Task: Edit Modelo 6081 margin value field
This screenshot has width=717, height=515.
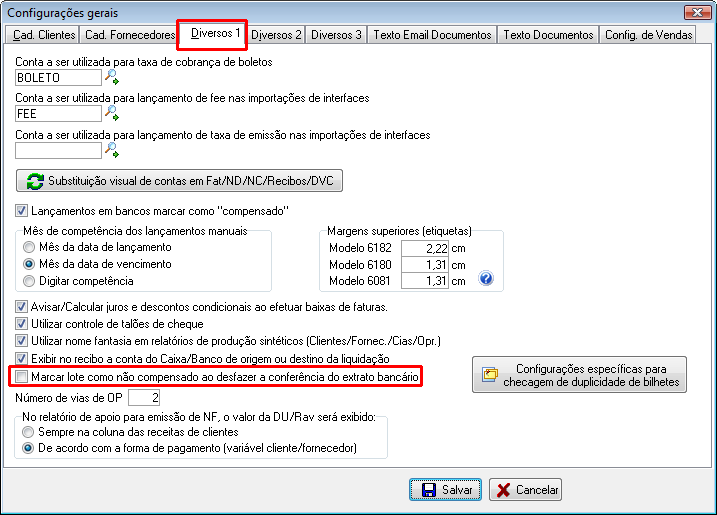Action: tap(425, 281)
